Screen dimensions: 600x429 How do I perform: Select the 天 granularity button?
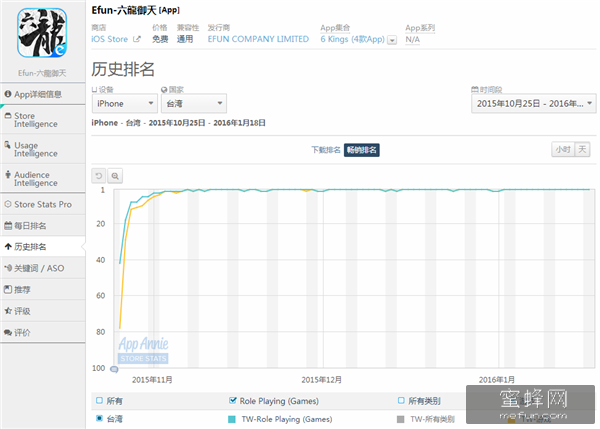pos(582,149)
